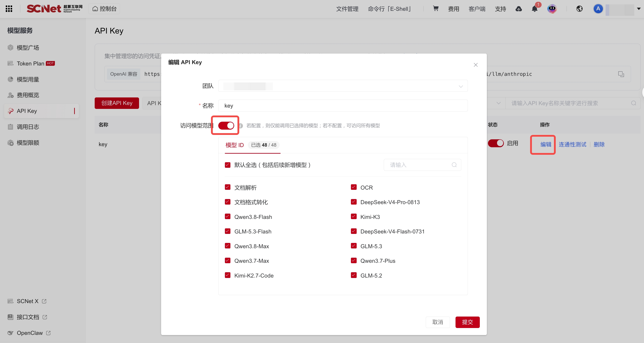Uncheck the DeepSeek-V4-Flash-0731 checkbox

coord(354,231)
